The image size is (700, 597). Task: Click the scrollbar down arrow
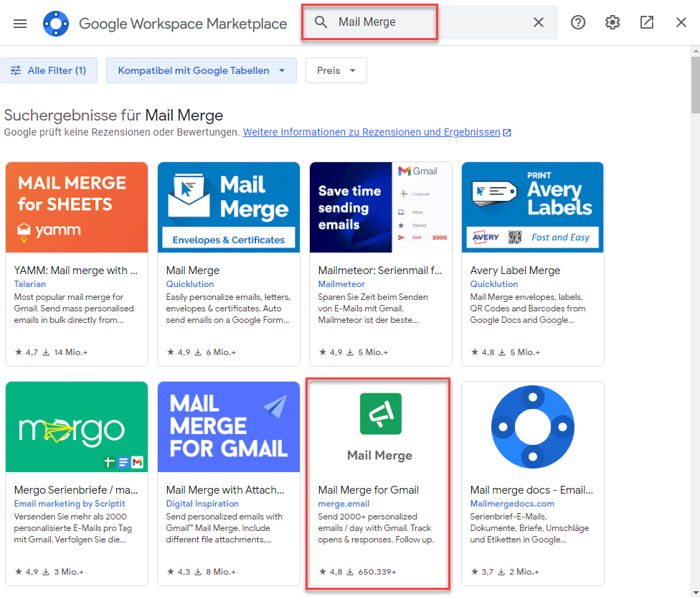(x=695, y=592)
